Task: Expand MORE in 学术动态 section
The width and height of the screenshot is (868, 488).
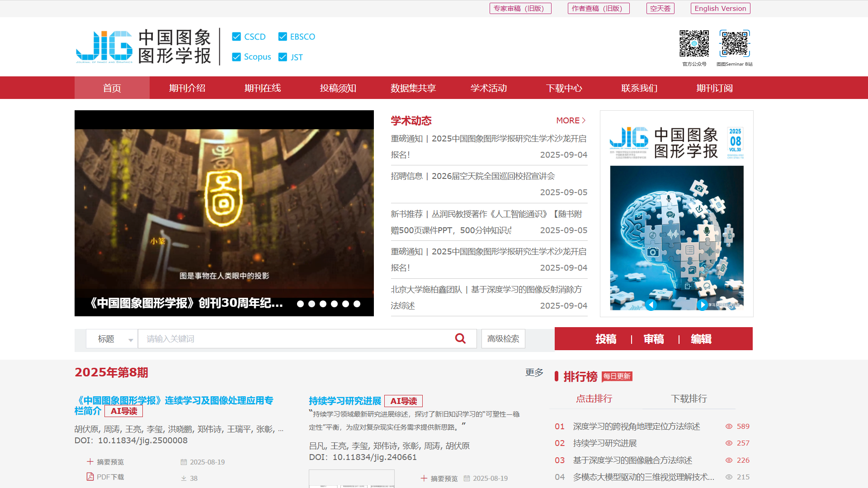Action: coord(571,121)
